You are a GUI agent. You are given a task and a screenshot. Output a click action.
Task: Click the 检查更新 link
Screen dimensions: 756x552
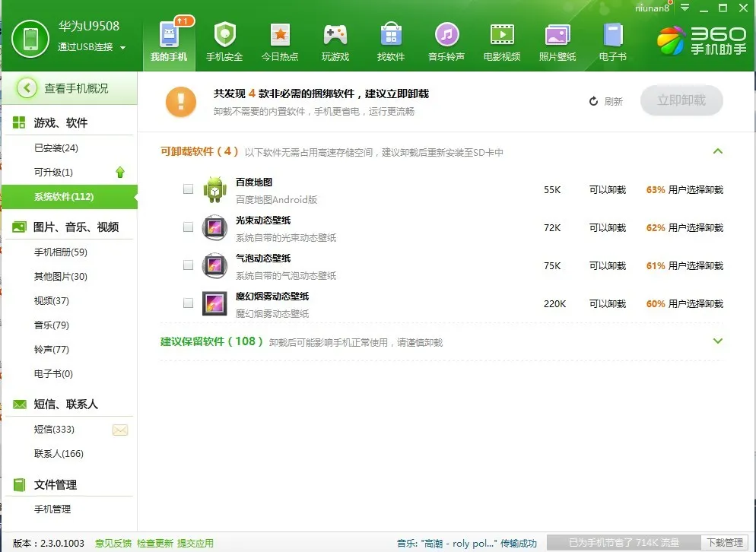pos(154,544)
